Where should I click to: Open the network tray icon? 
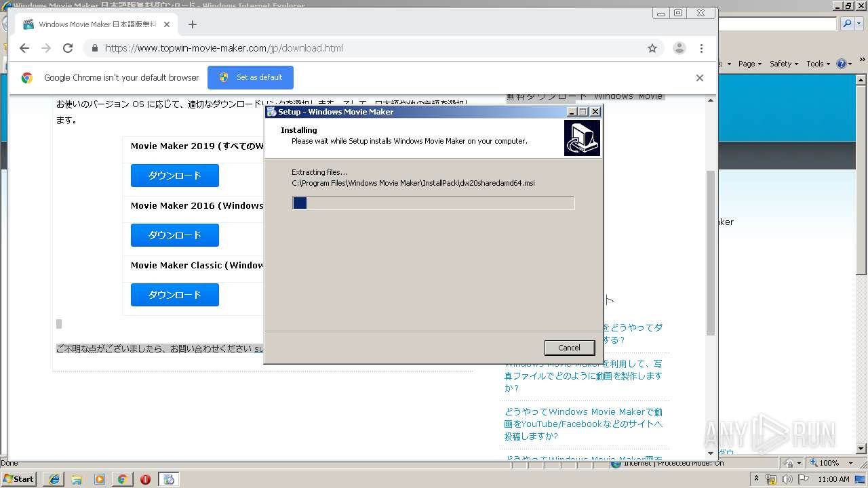tap(771, 479)
